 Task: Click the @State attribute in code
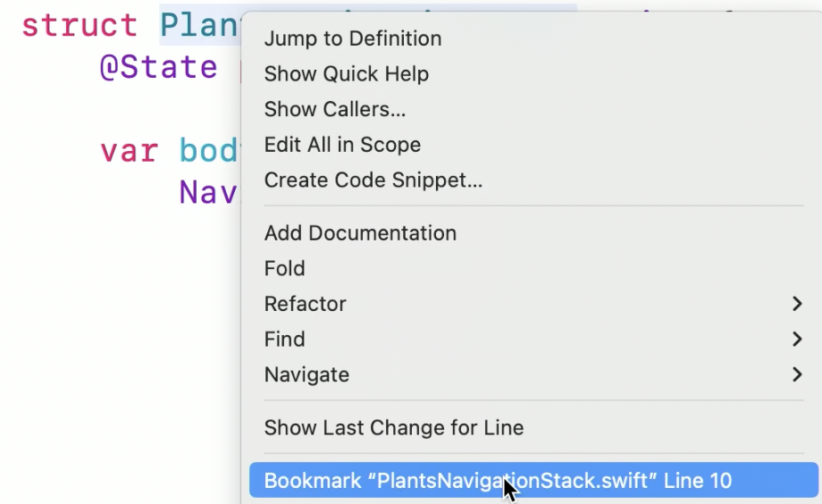(x=158, y=67)
